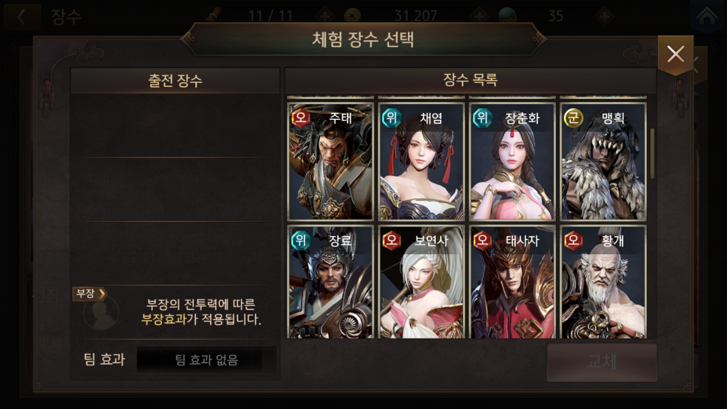This screenshot has width=727, height=409.
Task: Select the 채염 general card
Action: 421,161
